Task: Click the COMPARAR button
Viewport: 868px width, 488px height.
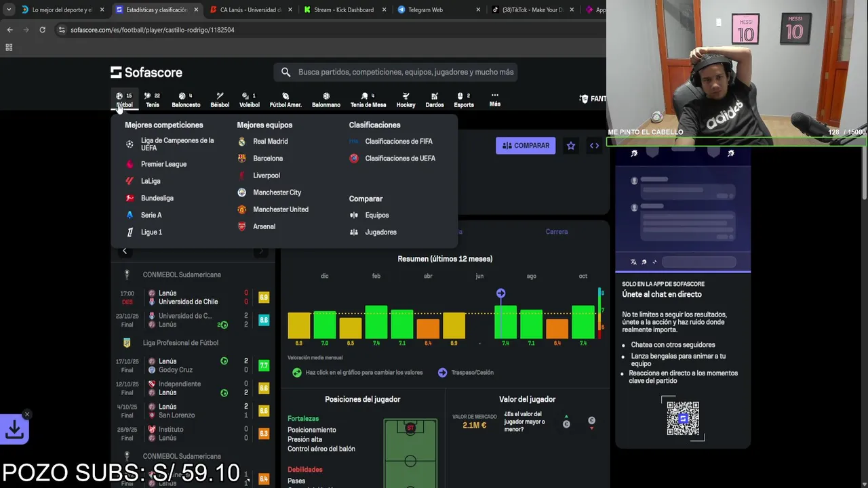Action: [526, 146]
